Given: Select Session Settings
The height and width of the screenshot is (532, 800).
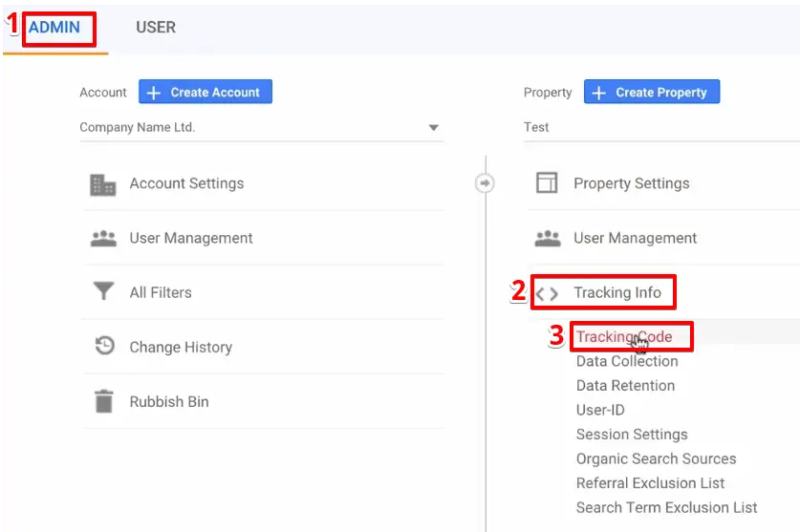Looking at the screenshot, I should pyautogui.click(x=632, y=435).
